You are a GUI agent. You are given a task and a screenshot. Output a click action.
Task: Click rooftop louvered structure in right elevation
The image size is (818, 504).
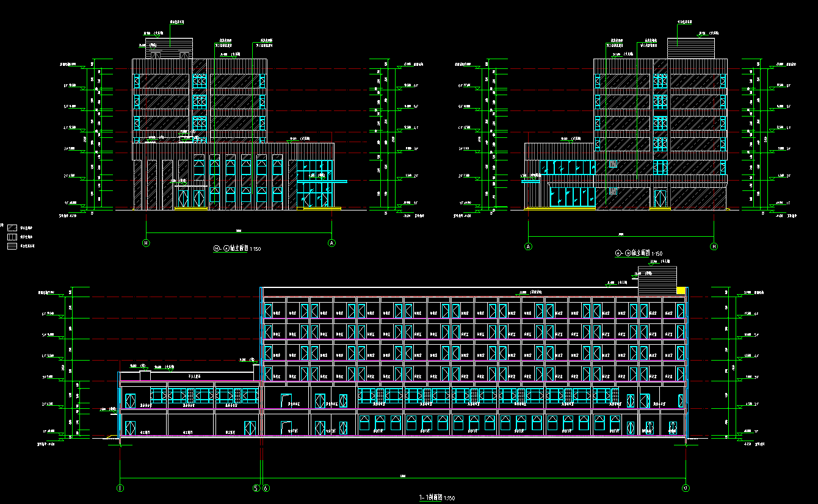point(690,48)
